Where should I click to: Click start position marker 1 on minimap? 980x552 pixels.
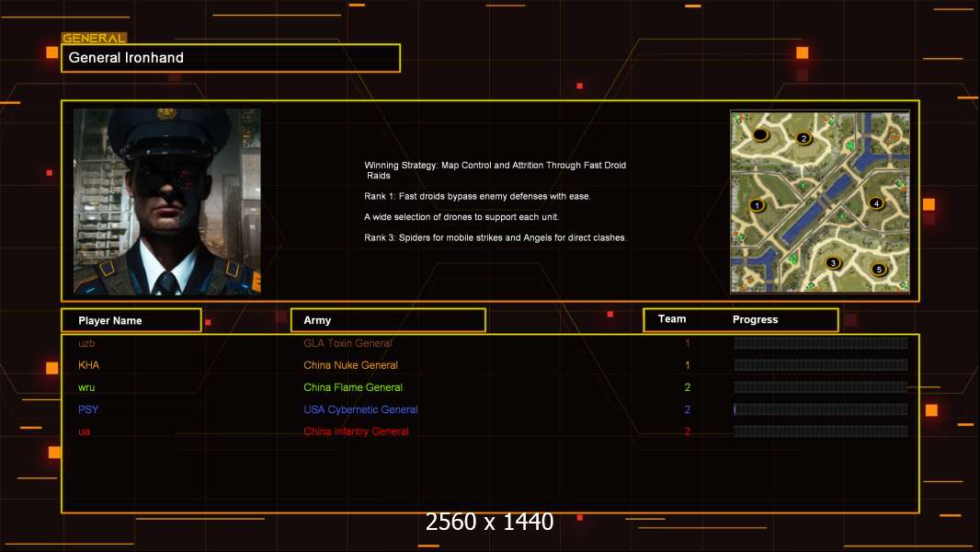[x=757, y=205]
